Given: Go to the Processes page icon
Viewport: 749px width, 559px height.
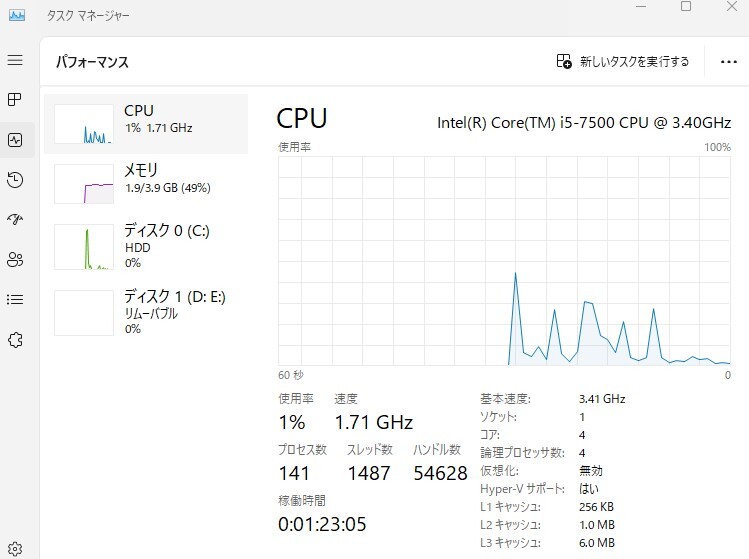Looking at the screenshot, I should (x=15, y=99).
